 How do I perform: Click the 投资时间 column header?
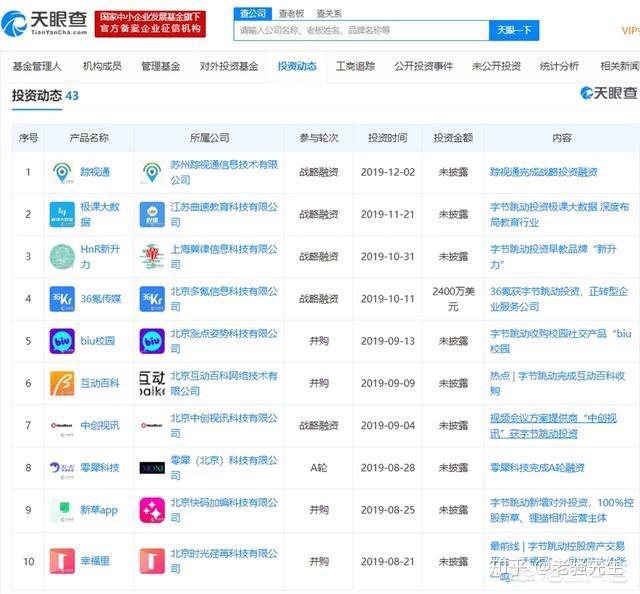pos(387,138)
